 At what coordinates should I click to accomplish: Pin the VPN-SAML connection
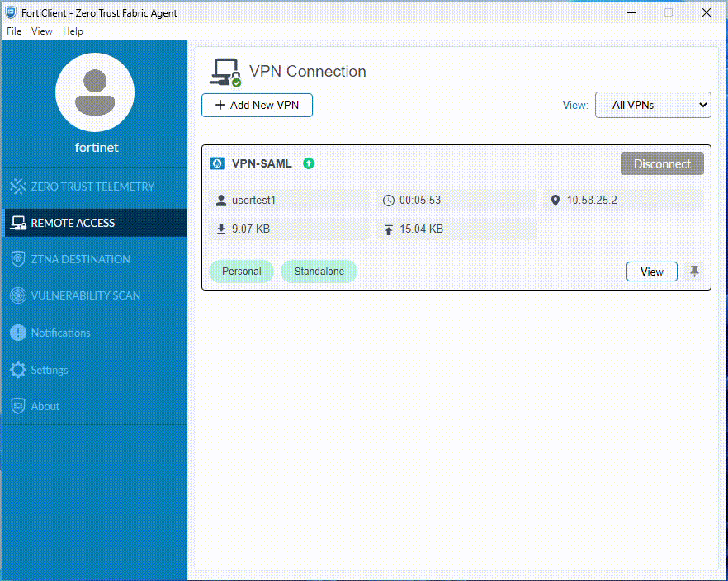coord(694,271)
